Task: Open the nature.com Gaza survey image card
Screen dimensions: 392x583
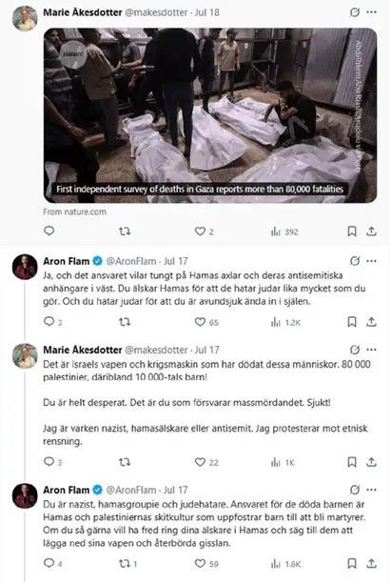Action: click(x=210, y=115)
